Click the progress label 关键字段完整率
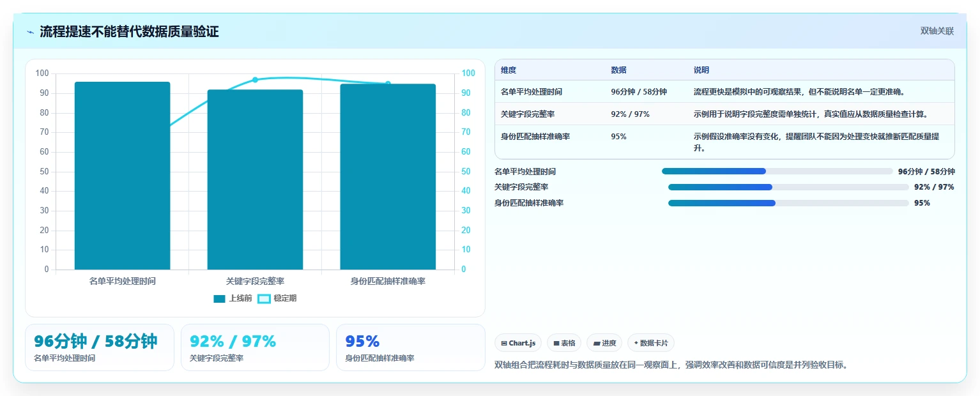 pyautogui.click(x=521, y=187)
